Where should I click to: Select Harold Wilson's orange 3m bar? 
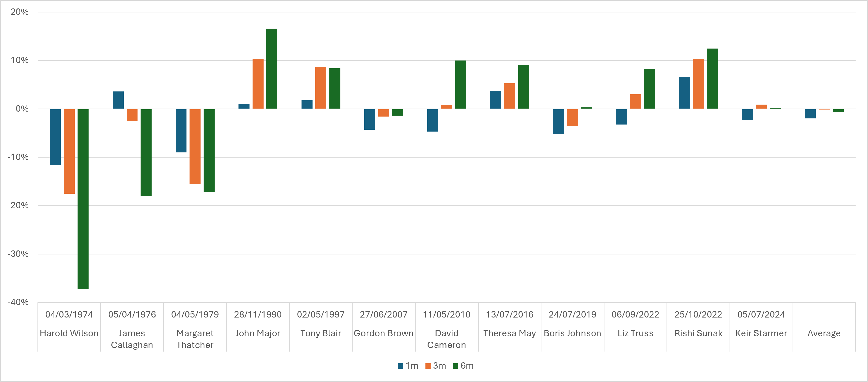69,151
